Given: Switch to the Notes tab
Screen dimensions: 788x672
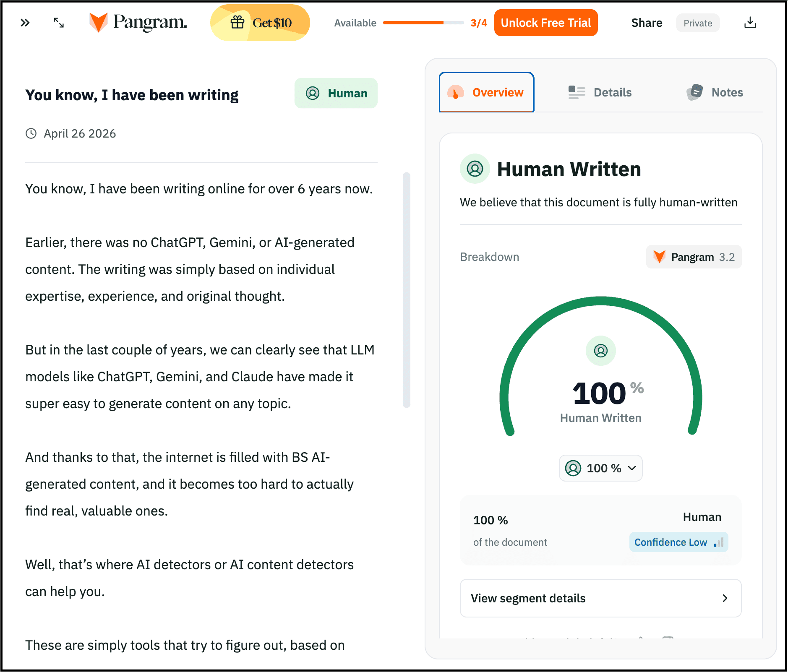Looking at the screenshot, I should (x=715, y=92).
